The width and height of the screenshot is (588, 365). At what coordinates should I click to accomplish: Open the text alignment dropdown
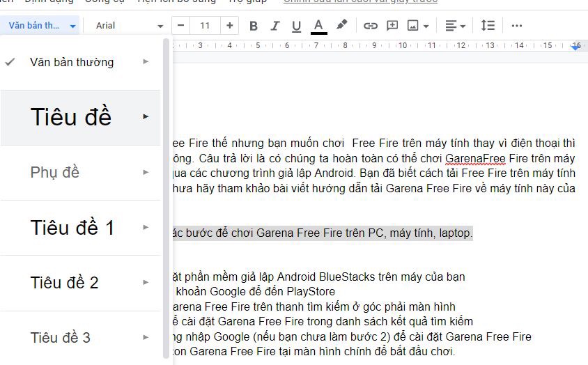tap(455, 26)
